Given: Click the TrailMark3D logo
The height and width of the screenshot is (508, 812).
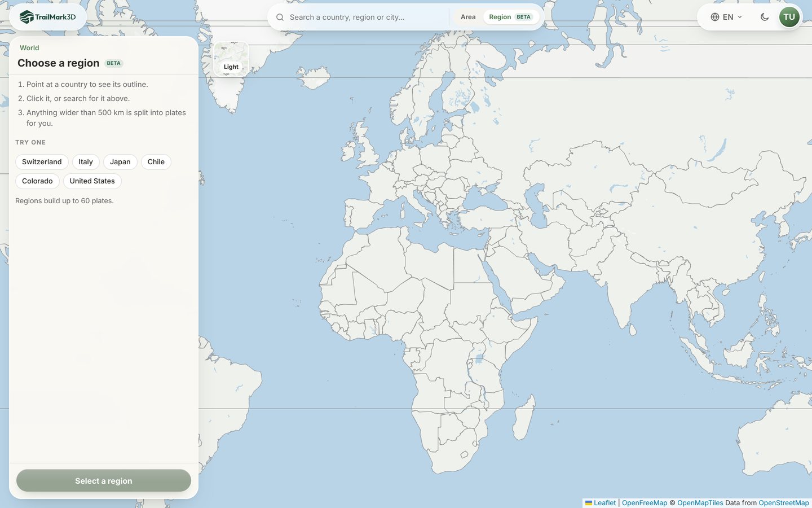Looking at the screenshot, I should point(48,17).
